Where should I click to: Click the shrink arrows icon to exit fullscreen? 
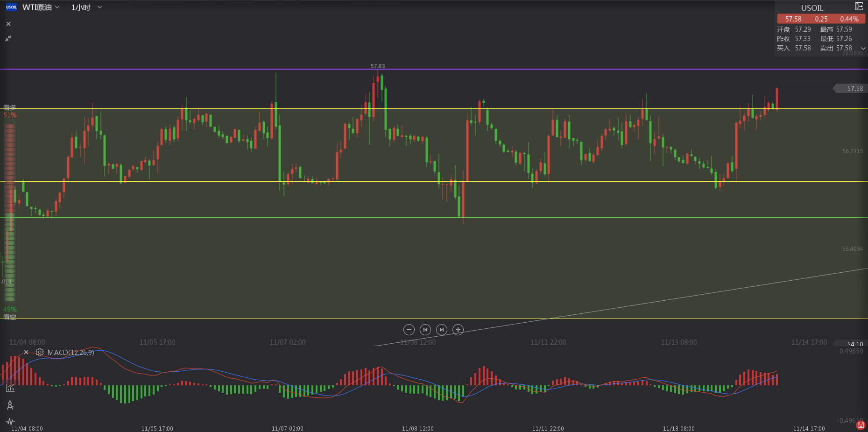tap(8, 38)
